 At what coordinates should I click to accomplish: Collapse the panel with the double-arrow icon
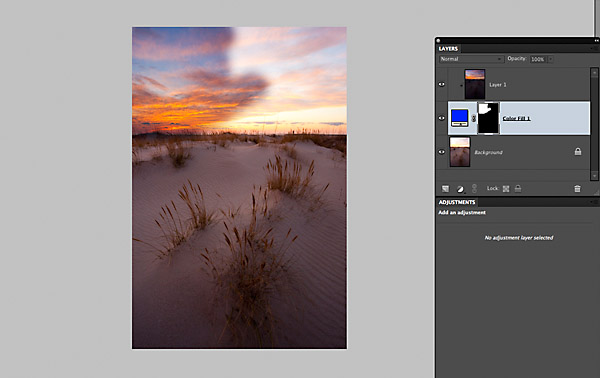[596, 41]
